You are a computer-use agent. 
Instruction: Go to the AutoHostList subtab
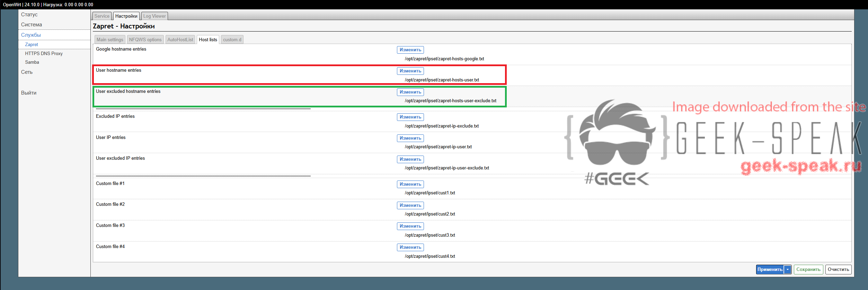click(x=180, y=40)
